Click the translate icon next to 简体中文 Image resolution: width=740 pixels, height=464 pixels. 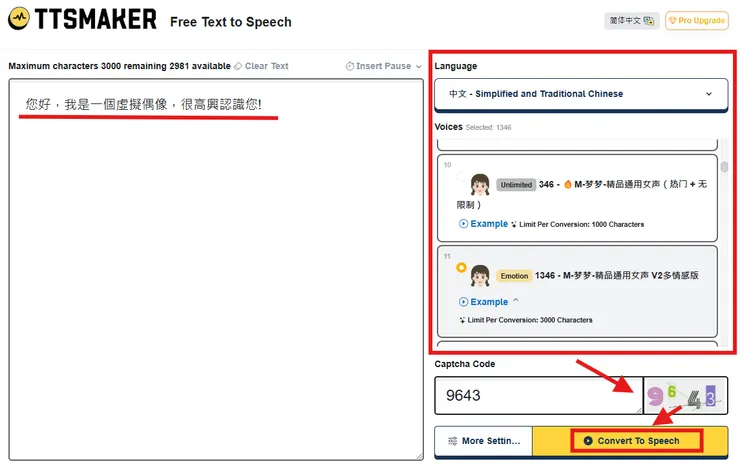(649, 21)
